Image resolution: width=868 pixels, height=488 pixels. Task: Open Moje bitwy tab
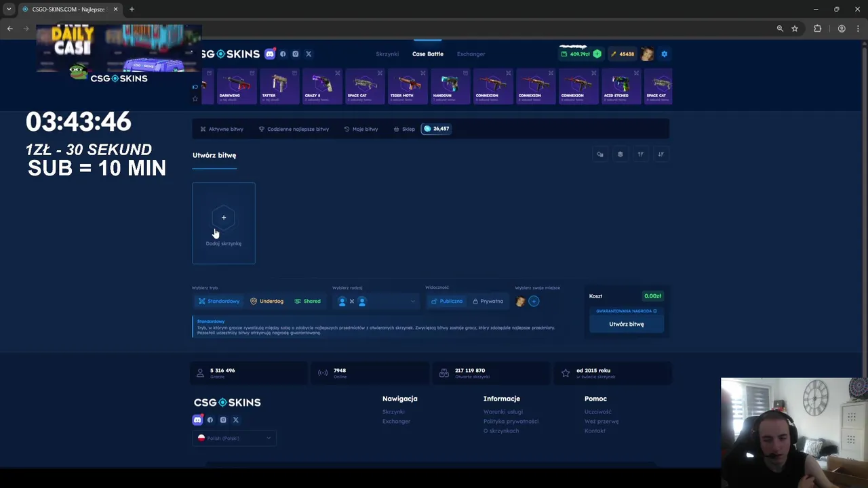pos(361,129)
